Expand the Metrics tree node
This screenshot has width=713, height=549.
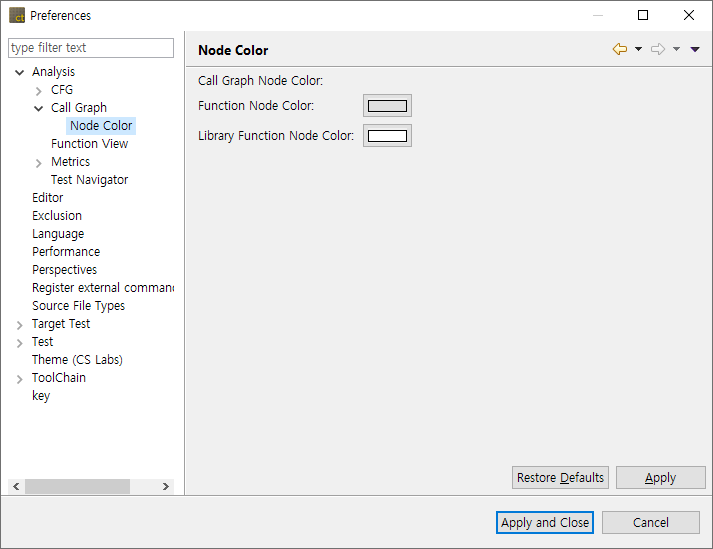[x=39, y=163]
